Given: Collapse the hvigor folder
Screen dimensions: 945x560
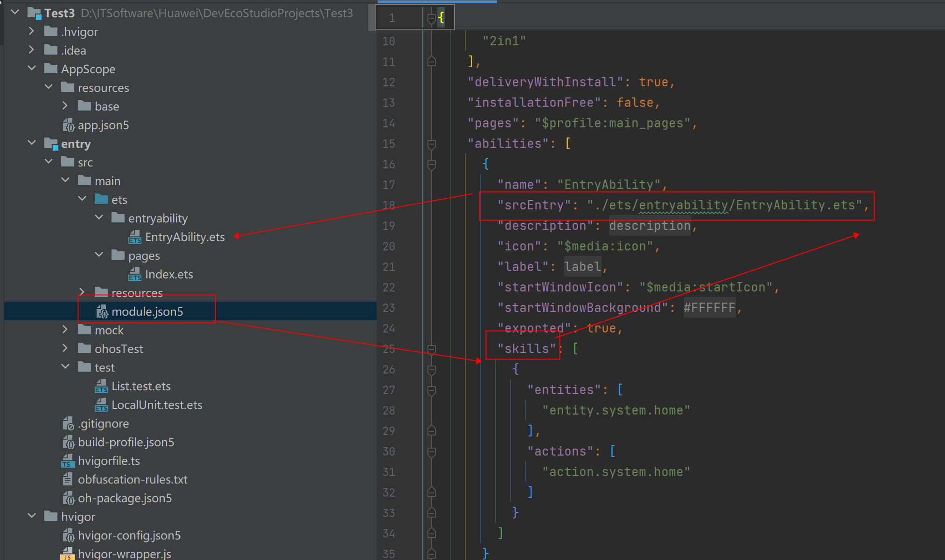Looking at the screenshot, I should point(32,516).
